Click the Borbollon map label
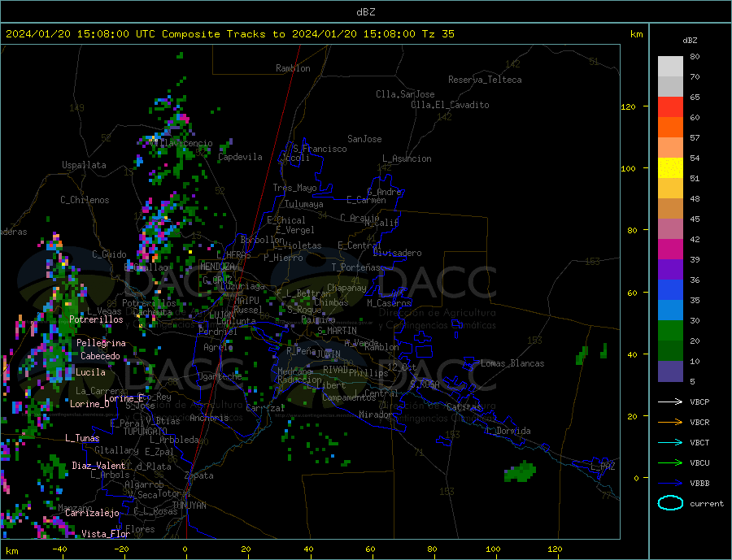732x560 pixels. click(x=263, y=240)
